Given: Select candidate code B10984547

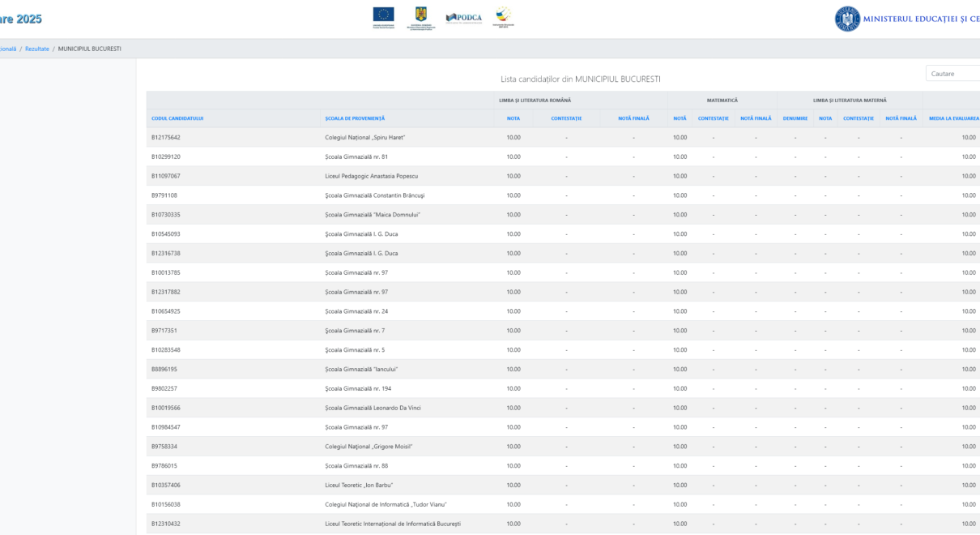Looking at the screenshot, I should [166, 427].
